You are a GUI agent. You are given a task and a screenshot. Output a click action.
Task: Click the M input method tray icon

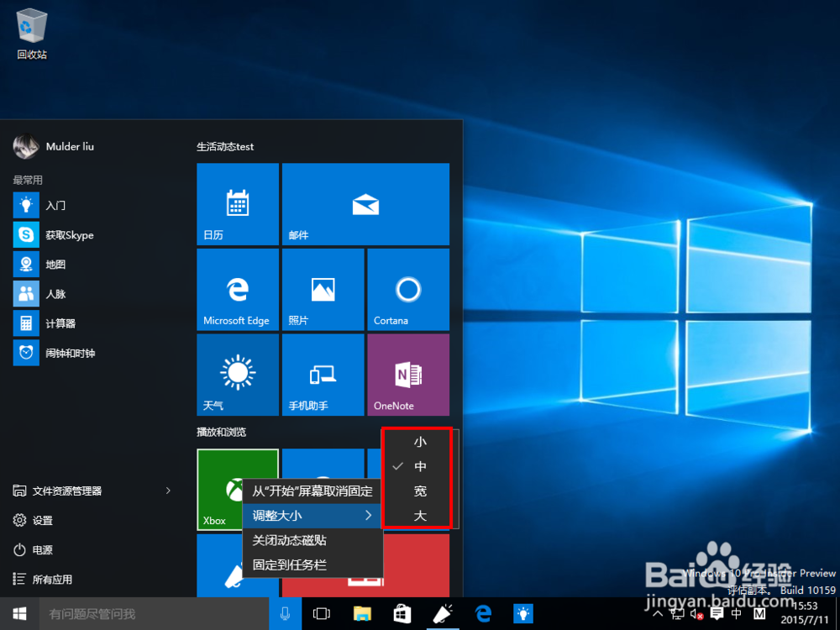[759, 614]
